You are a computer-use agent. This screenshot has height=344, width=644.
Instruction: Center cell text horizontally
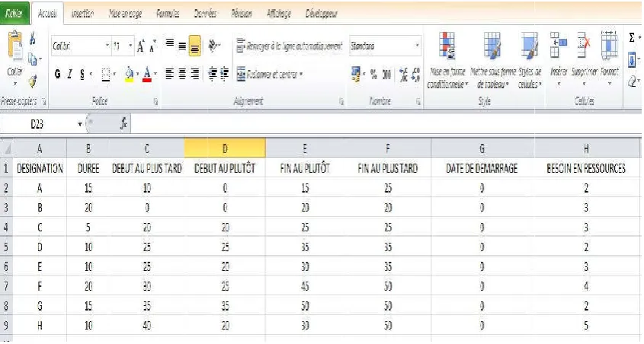(182, 75)
